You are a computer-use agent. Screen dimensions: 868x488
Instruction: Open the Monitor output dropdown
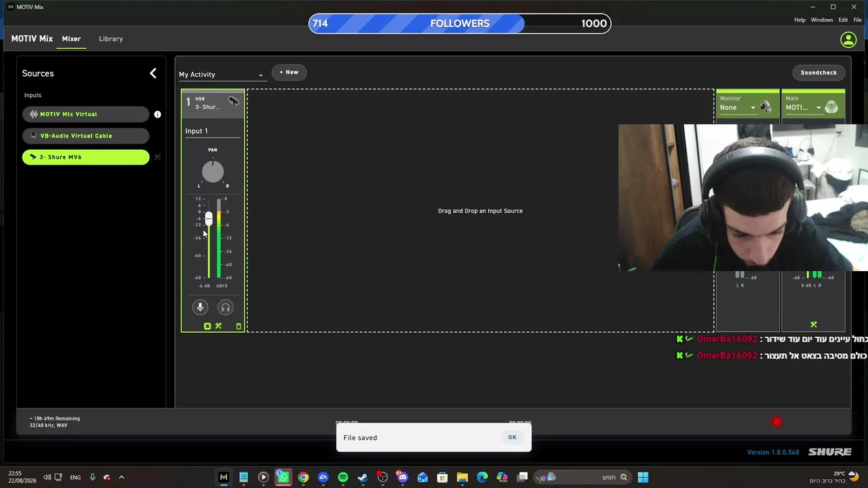(x=738, y=108)
